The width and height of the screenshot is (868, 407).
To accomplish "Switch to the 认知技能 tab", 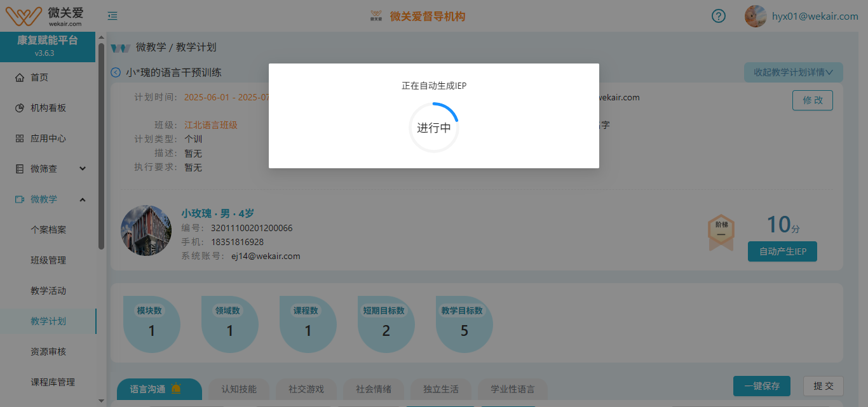I will (239, 389).
